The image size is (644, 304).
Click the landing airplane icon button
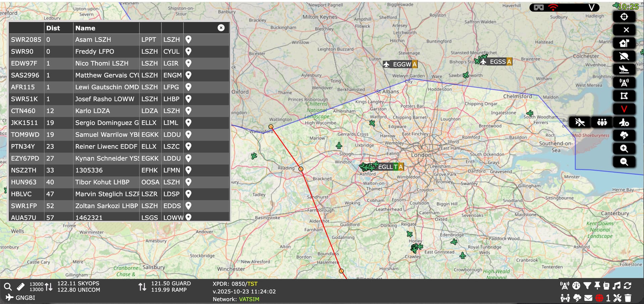pos(624,69)
